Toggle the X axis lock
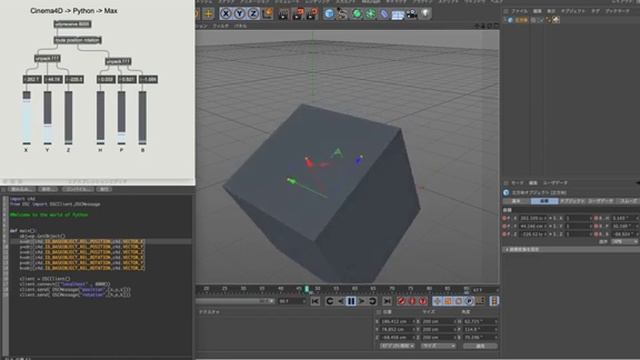The image size is (640, 360). tap(225, 13)
